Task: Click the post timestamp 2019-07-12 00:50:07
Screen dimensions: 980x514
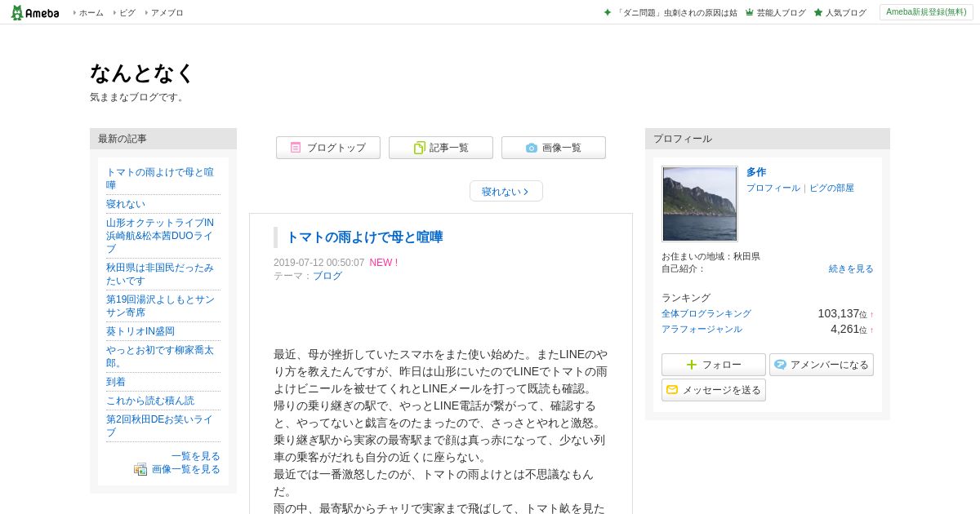Action: point(319,263)
